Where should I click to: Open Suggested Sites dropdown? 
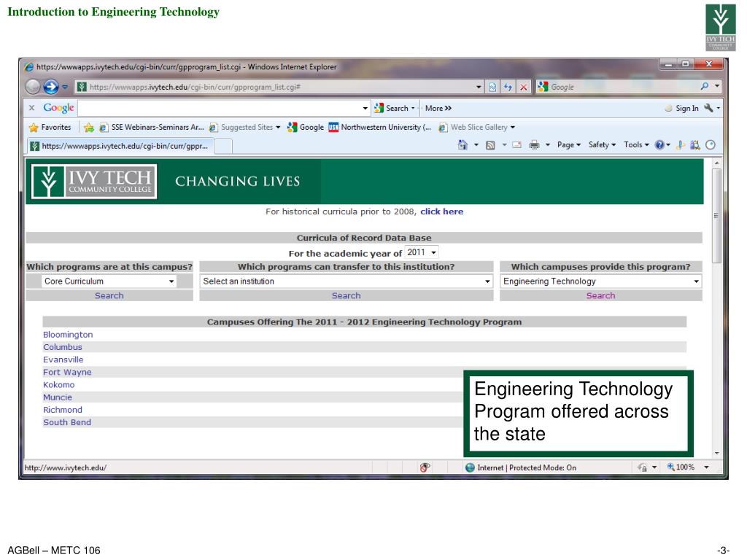(245, 127)
